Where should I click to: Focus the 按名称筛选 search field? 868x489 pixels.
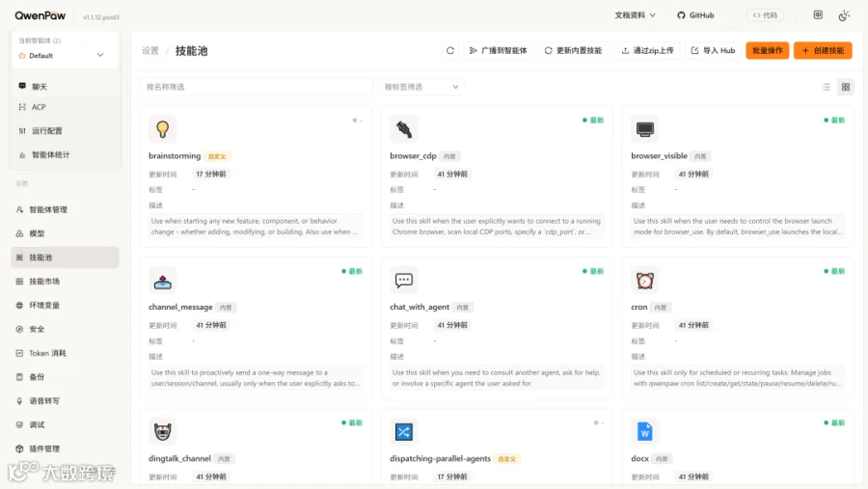[257, 87]
